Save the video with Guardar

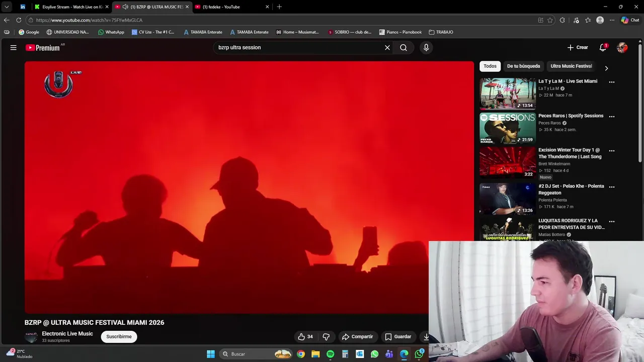pyautogui.click(x=398, y=336)
